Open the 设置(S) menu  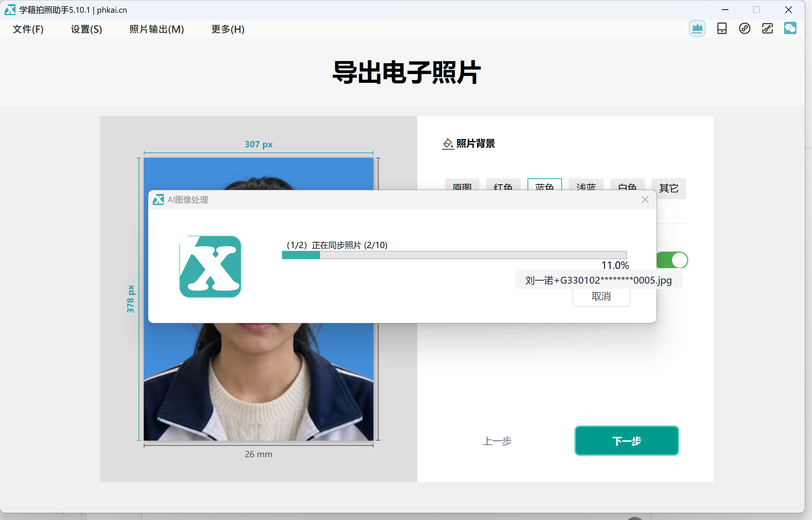point(87,29)
